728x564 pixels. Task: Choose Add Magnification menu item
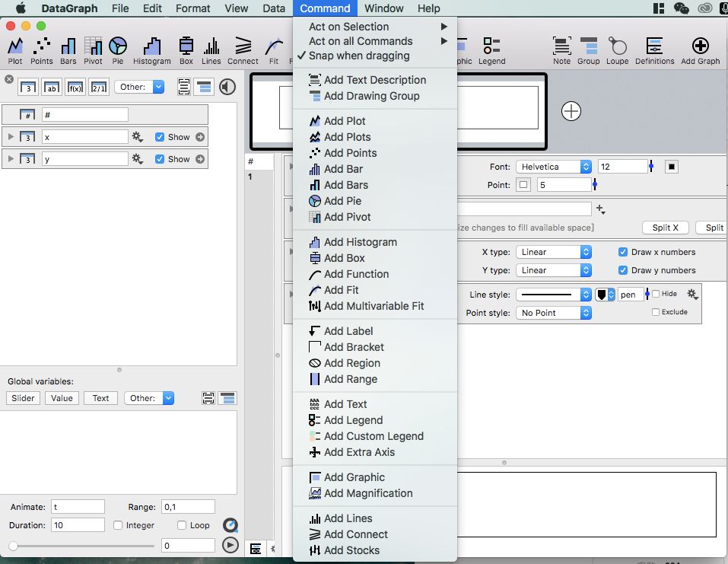click(375, 493)
